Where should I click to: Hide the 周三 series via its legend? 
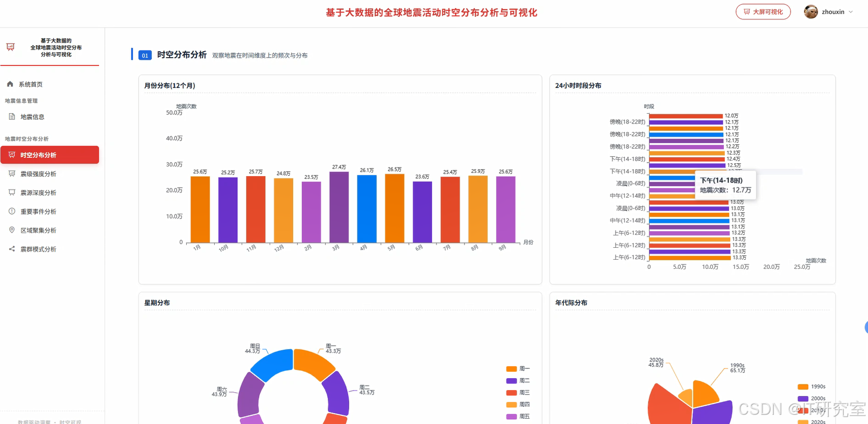[x=518, y=393]
